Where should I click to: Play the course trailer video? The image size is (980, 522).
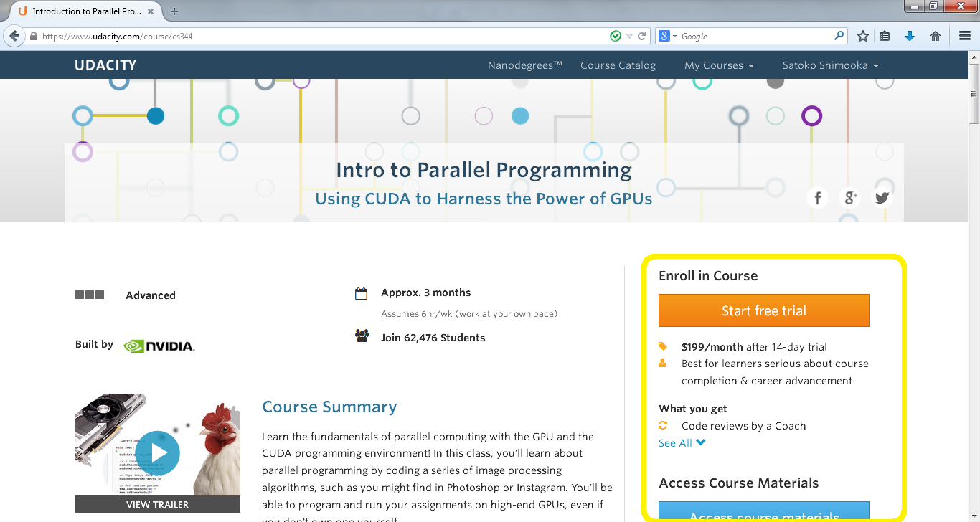tap(158, 453)
